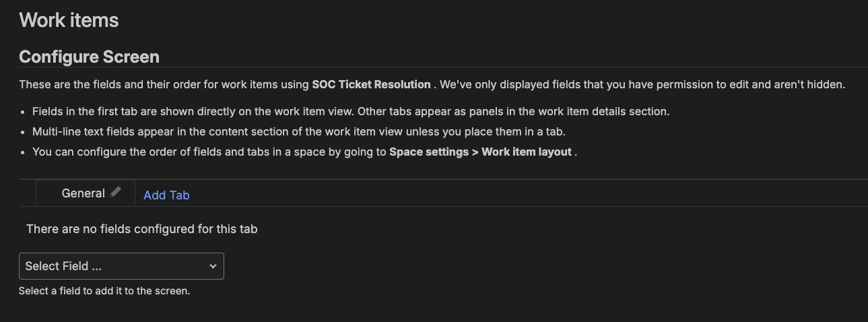The image size is (868, 322).
Task: Click the intro sentence starting These are the fields
Action: point(432,85)
